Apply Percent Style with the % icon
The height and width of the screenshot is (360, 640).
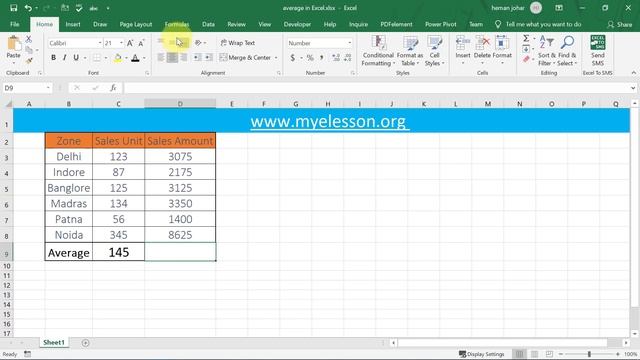[310, 58]
